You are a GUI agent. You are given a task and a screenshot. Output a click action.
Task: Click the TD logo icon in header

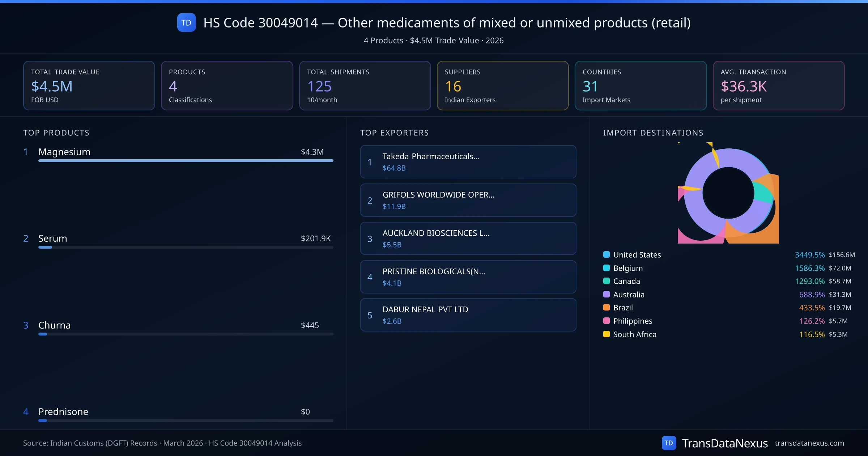186,22
